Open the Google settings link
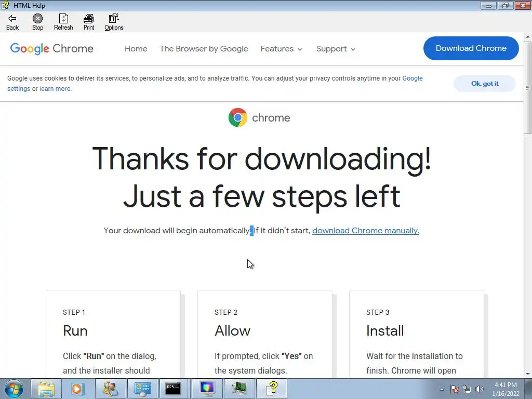Image resolution: width=532 pixels, height=399 pixels. click(412, 78)
